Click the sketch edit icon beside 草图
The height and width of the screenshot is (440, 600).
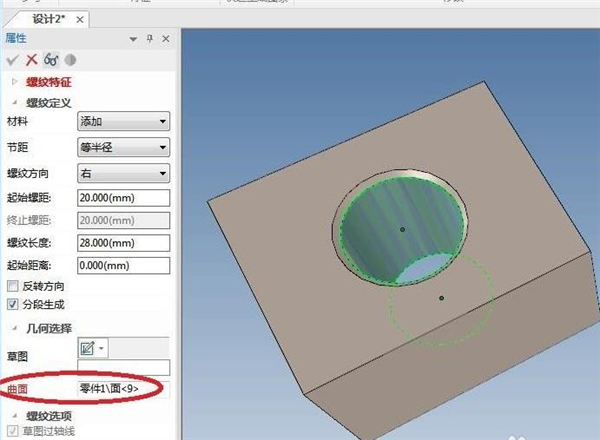(x=87, y=347)
